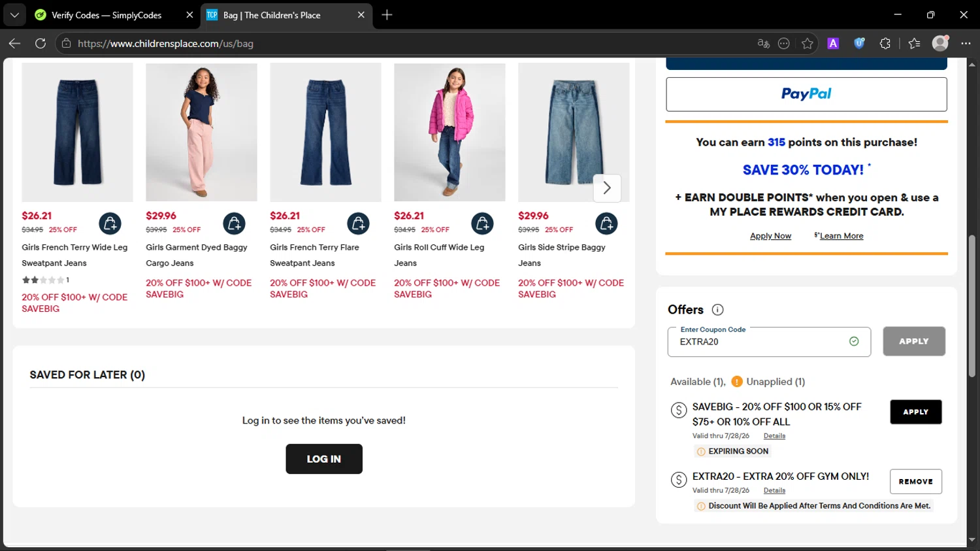Viewport: 980px width, 551px height.
Task: Refresh the page
Action: pos(41,43)
